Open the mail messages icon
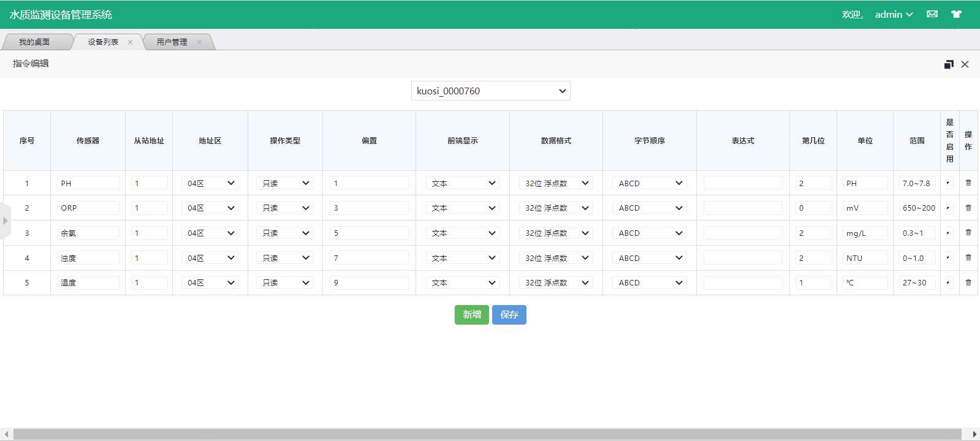 [932, 14]
